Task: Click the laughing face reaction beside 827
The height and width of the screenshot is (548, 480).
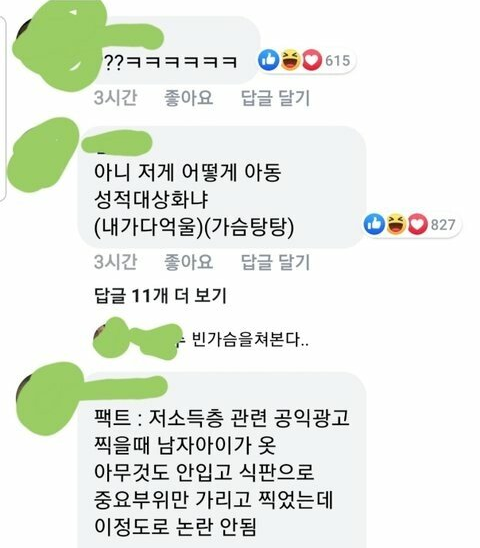Action: (x=396, y=224)
